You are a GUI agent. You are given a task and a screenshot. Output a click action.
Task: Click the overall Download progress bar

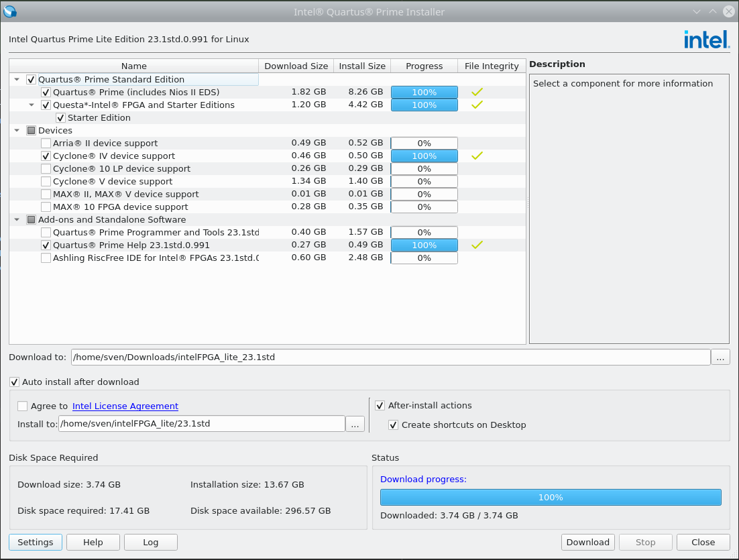click(551, 498)
